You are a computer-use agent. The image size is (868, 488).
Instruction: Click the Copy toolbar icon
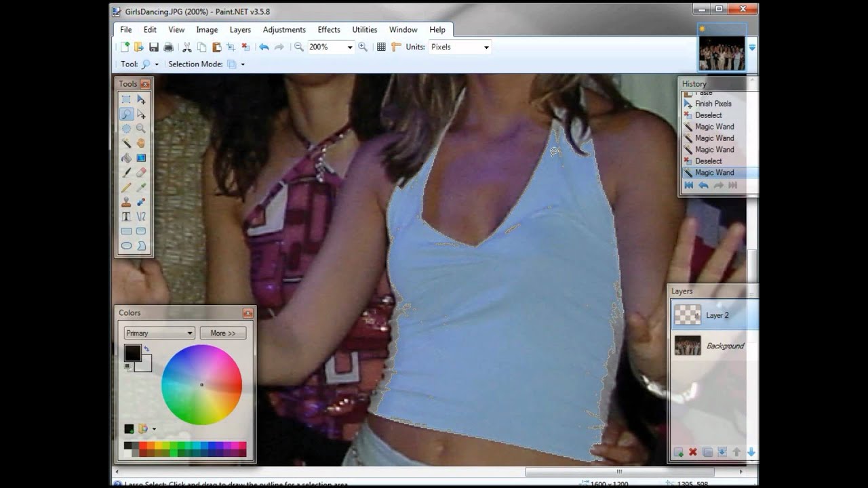point(202,47)
